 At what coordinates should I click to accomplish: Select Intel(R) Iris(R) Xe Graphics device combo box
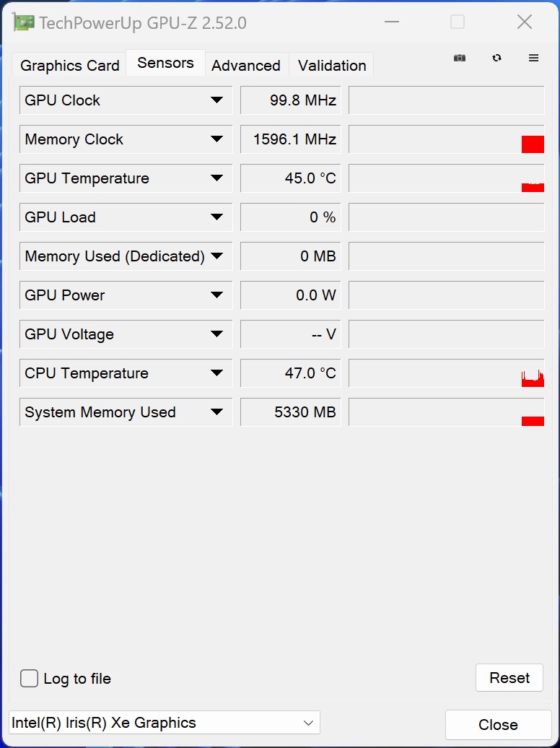pos(164,723)
